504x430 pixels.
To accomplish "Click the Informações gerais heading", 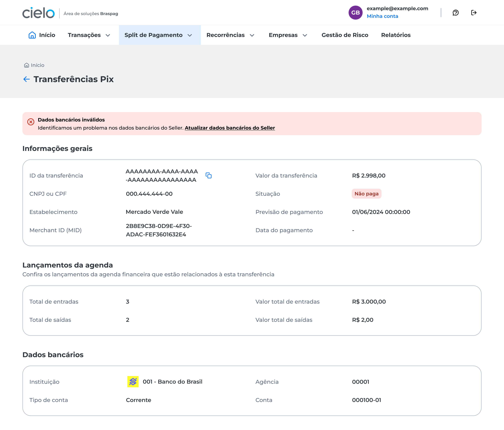I will (x=57, y=148).
